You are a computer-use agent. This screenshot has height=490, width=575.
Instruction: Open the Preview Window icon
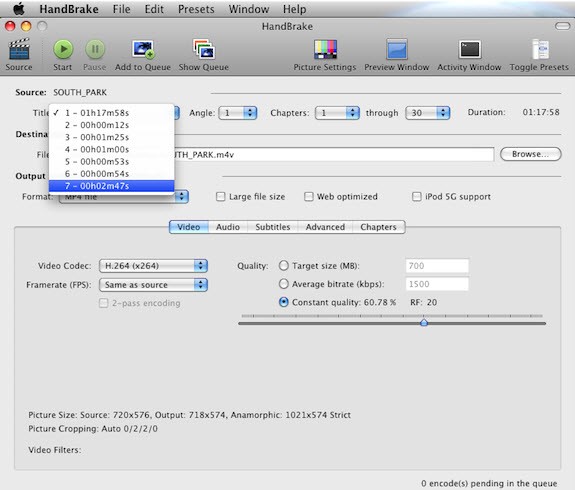click(396, 49)
